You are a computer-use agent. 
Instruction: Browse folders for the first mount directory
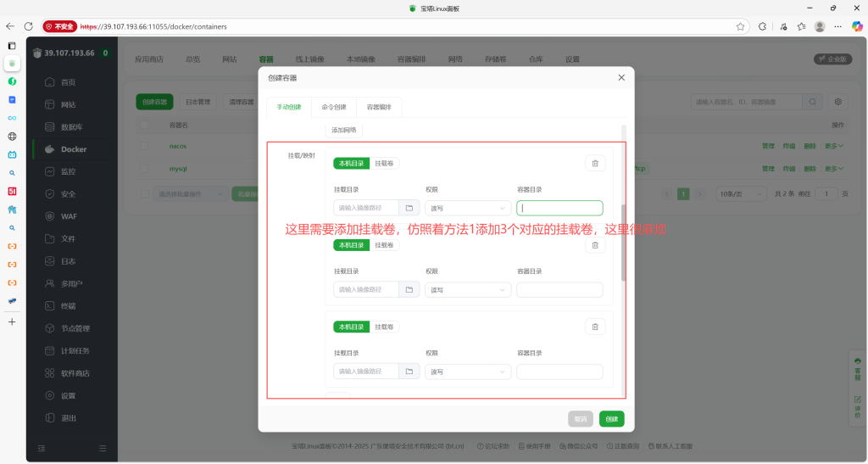(409, 208)
